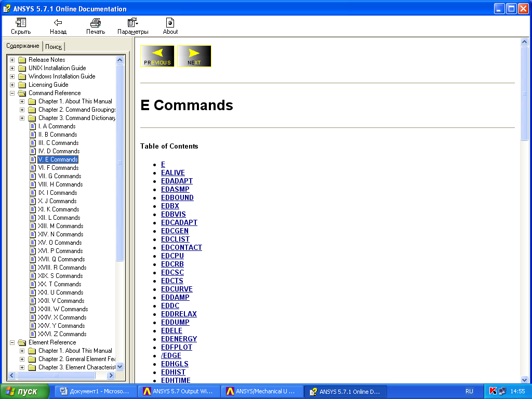Click the UNIX Installation Guide folder icon

click(22, 68)
